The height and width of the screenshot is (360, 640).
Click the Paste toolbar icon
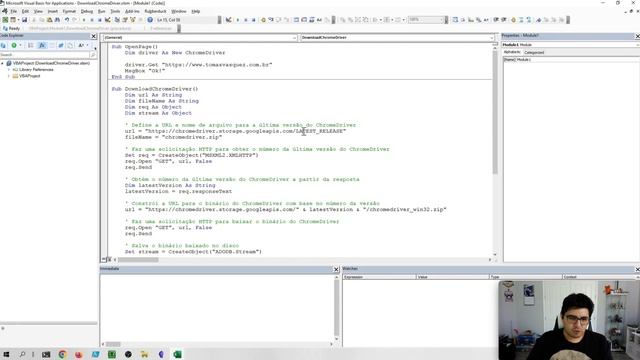(49, 20)
